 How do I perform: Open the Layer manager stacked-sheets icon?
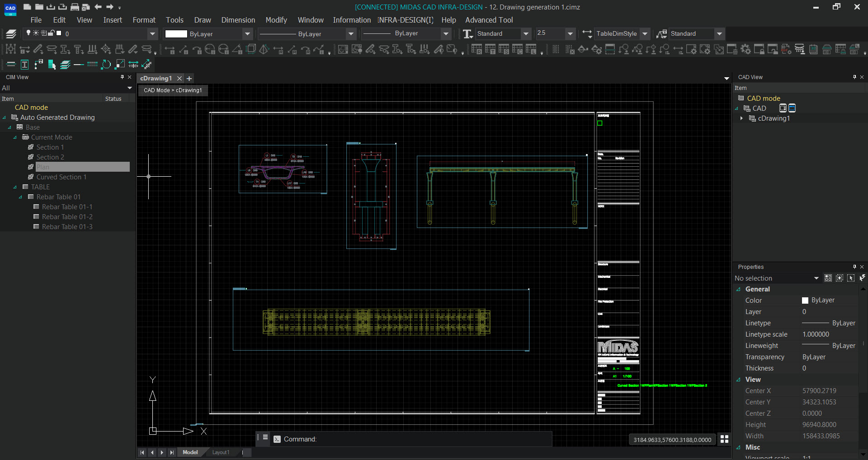[11, 33]
